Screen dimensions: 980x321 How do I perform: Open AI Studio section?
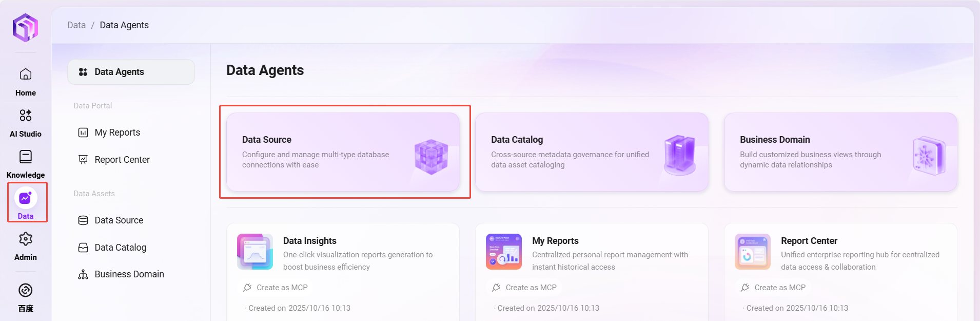click(26, 122)
